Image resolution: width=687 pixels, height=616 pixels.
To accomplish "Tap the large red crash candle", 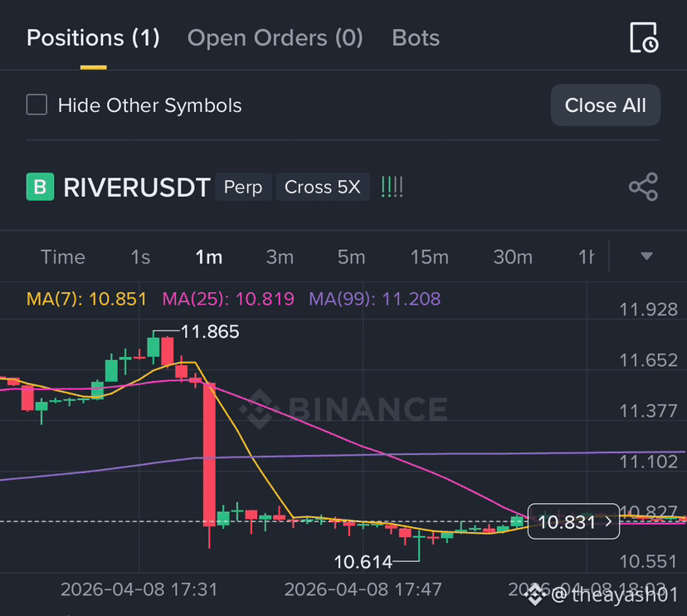I will coord(209,454).
